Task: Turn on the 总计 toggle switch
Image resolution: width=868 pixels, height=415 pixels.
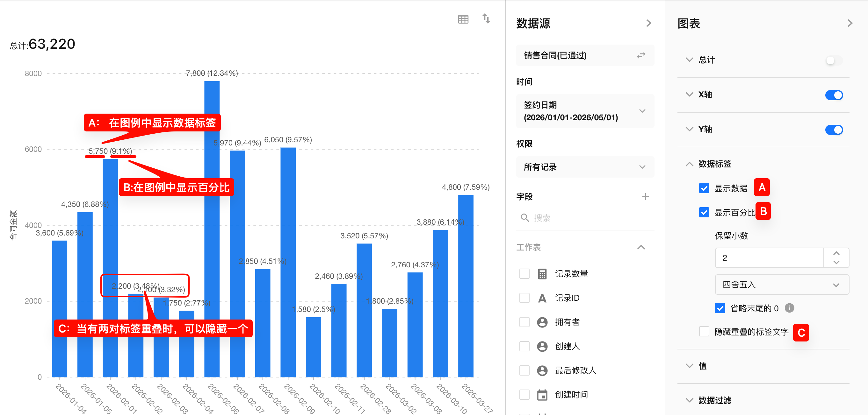Action: (x=834, y=60)
